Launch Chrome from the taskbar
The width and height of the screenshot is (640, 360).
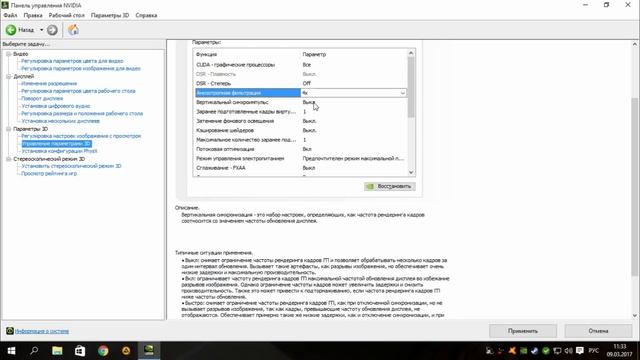tap(103, 351)
